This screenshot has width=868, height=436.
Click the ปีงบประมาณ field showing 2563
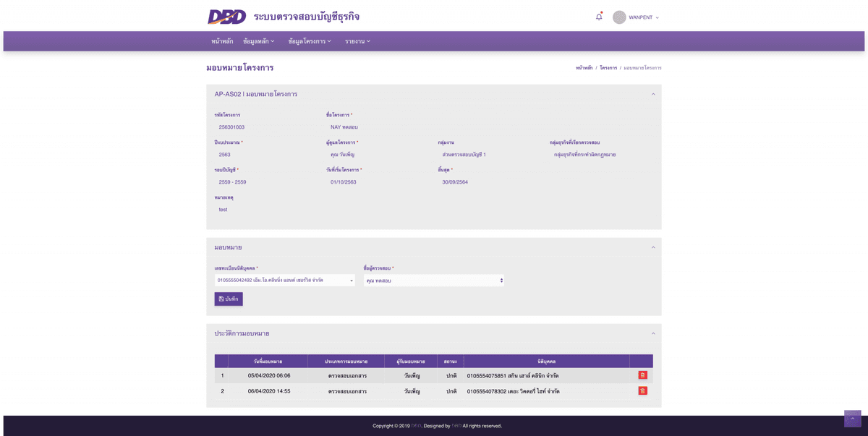[x=266, y=155]
